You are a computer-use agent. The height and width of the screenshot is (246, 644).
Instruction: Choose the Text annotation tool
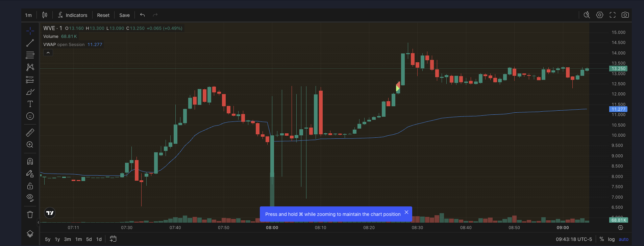point(30,104)
